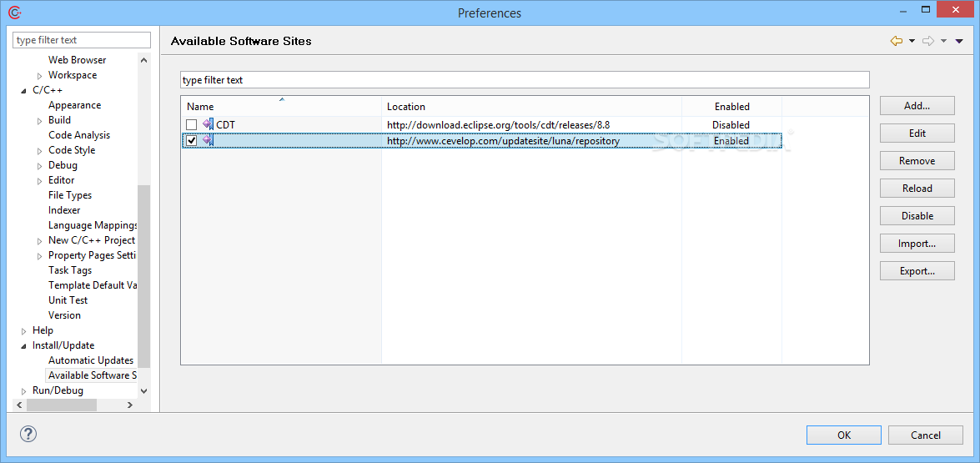Click the tree scrollbar down arrow
This screenshot has width=980, height=463.
pyautogui.click(x=143, y=391)
